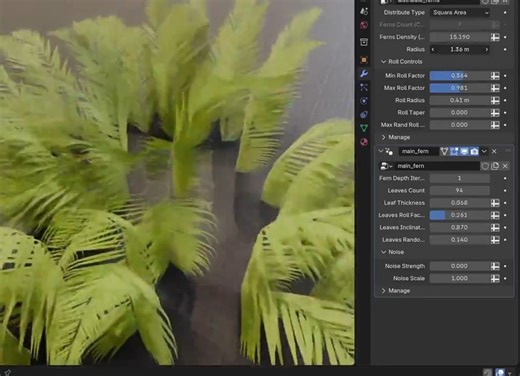Viewport: 520px width, 376px height.
Task: Adjust the Min Roll Factor slider
Action: tap(460, 76)
